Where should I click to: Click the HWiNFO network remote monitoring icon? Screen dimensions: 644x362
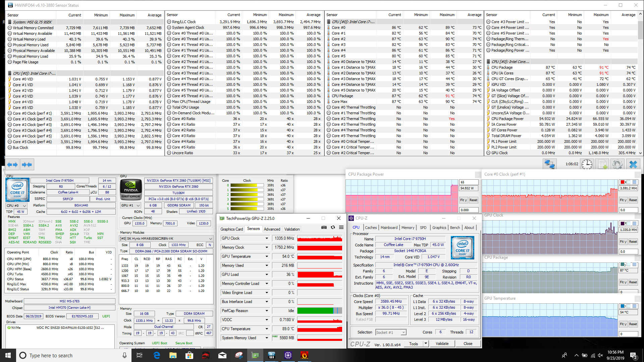tap(549, 164)
